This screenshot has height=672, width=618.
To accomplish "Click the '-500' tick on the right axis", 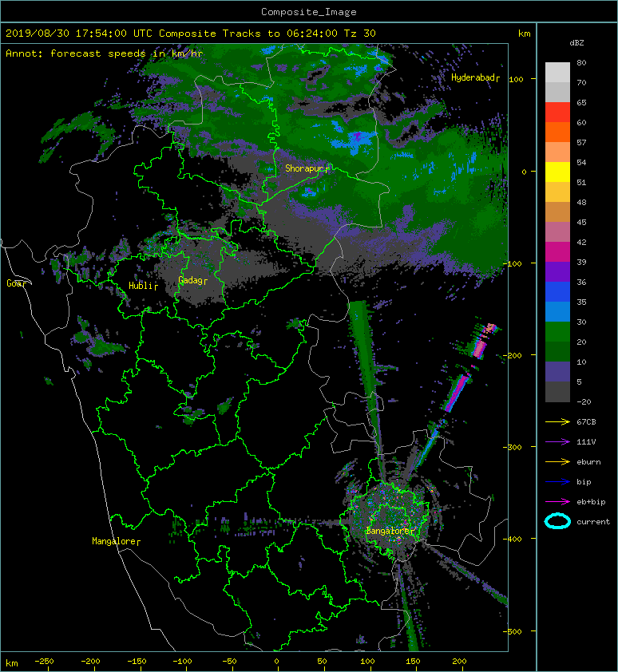I will point(513,631).
